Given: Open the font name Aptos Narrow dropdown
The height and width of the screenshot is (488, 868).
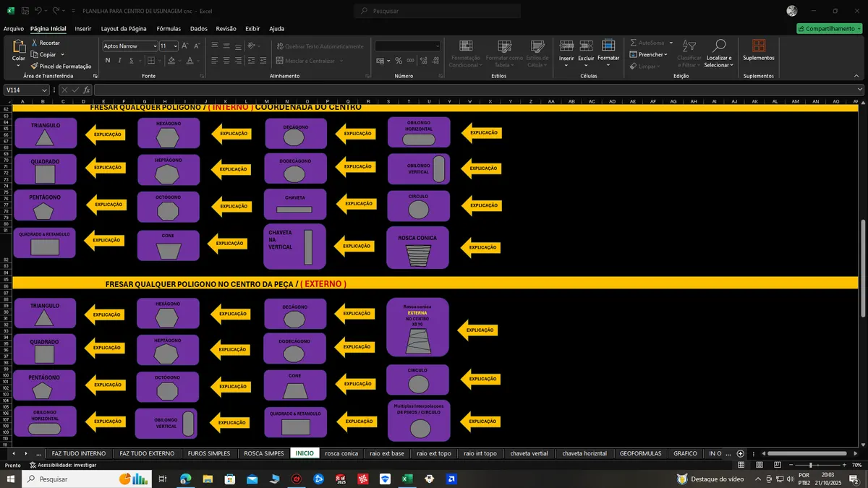Looking at the screenshot, I should point(154,46).
